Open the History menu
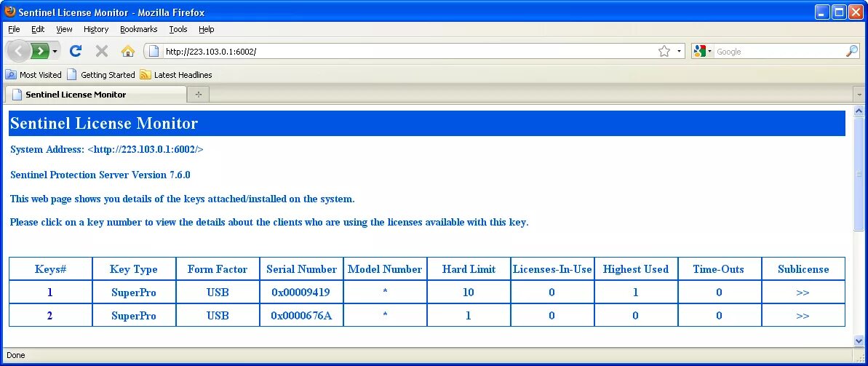The height and width of the screenshot is (366, 868). click(96, 29)
